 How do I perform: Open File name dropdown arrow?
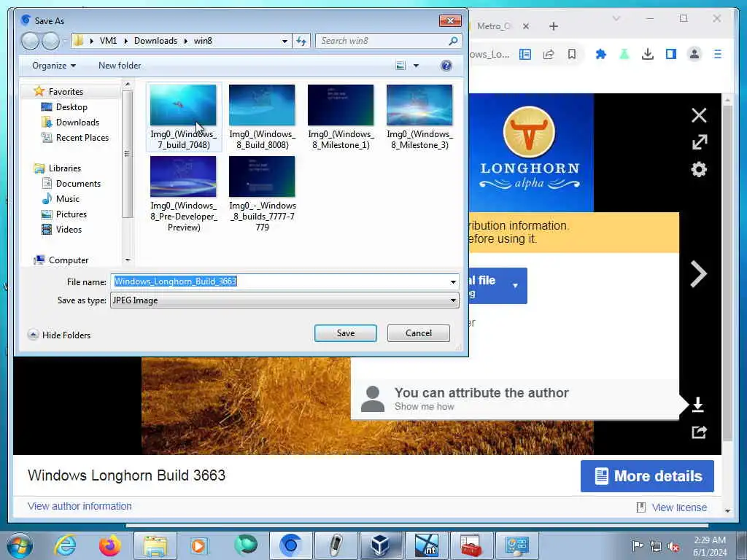(x=453, y=282)
